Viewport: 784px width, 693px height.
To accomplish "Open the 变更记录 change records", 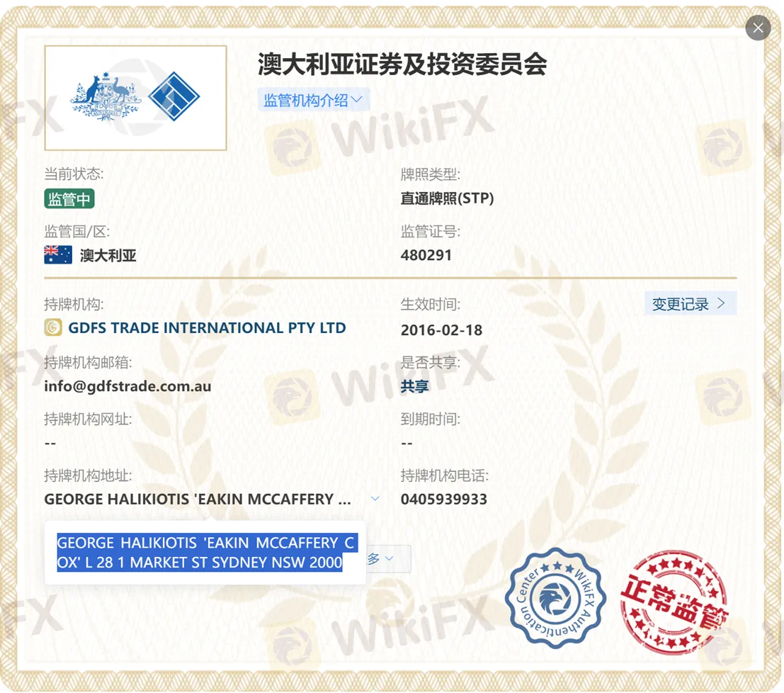I will click(x=690, y=303).
